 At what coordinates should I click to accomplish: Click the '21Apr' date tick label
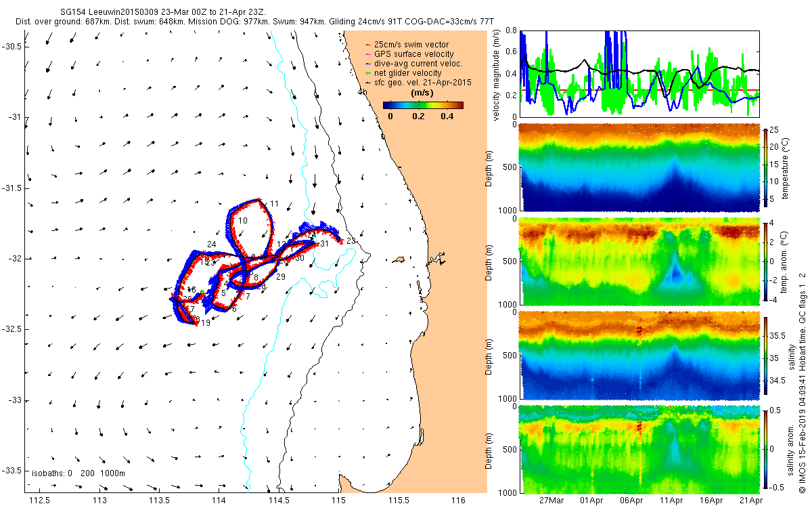pyautogui.click(x=751, y=501)
